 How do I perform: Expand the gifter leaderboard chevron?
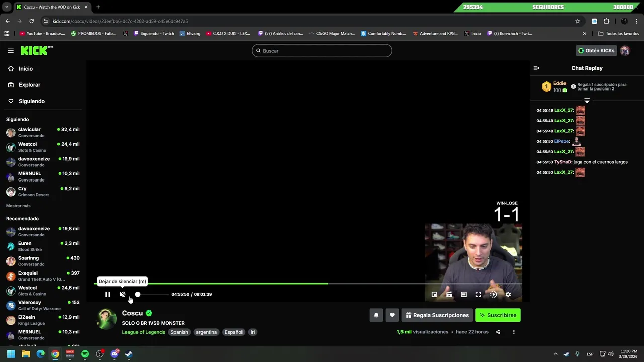(x=587, y=101)
